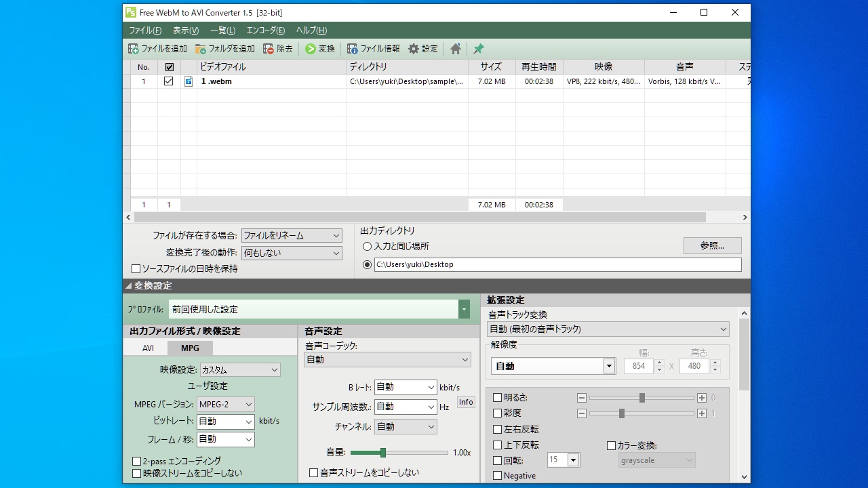Screen dimensions: 868x488
Task: Open the サンプル周波数 dropdown
Action: 406,407
